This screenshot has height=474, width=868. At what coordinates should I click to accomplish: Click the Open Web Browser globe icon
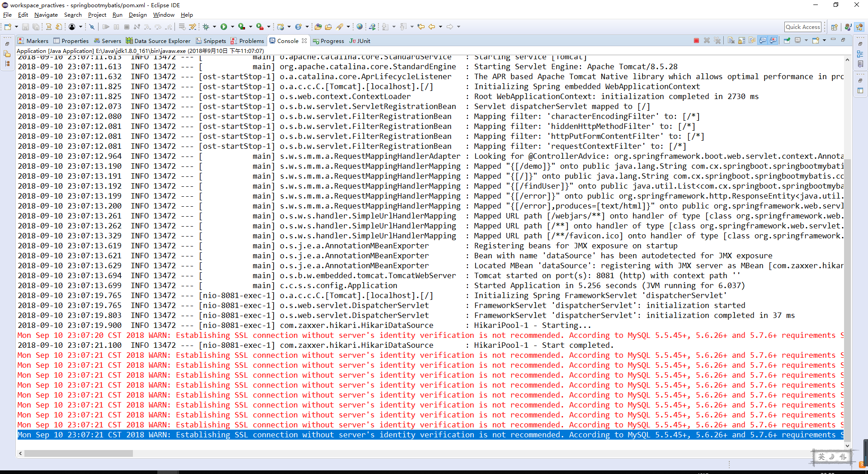coord(360,27)
